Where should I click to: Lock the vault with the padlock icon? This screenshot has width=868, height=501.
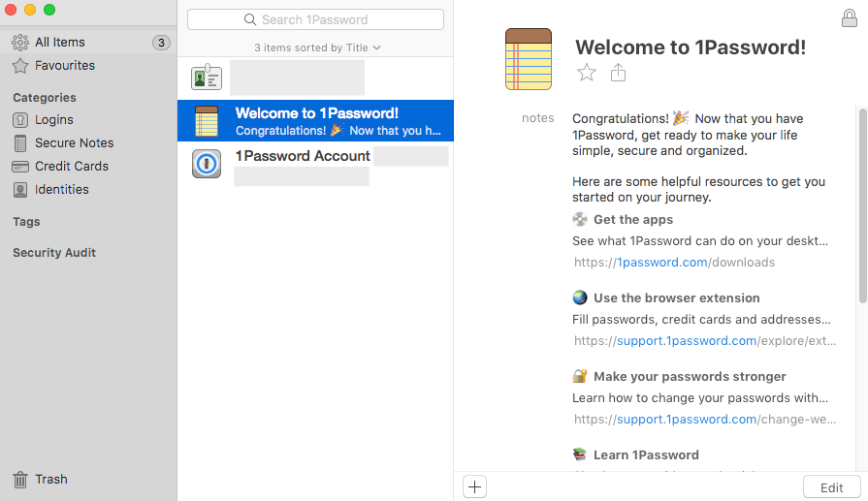point(850,17)
